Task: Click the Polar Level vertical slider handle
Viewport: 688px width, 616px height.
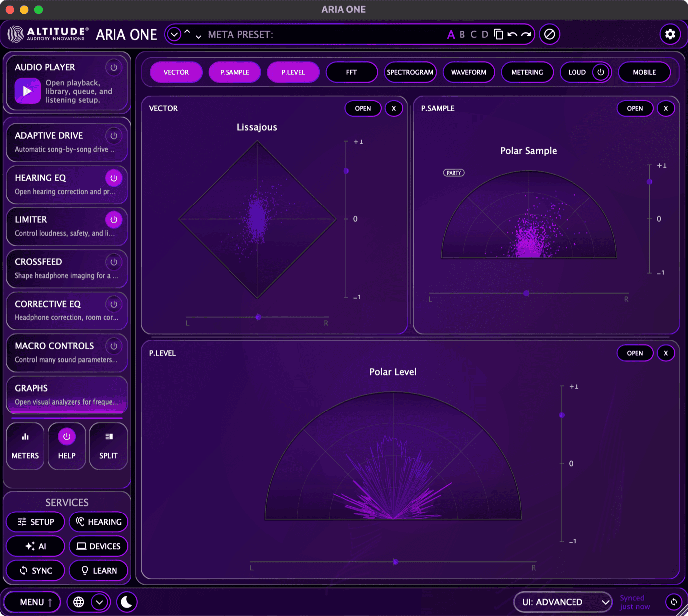Action: [562, 415]
